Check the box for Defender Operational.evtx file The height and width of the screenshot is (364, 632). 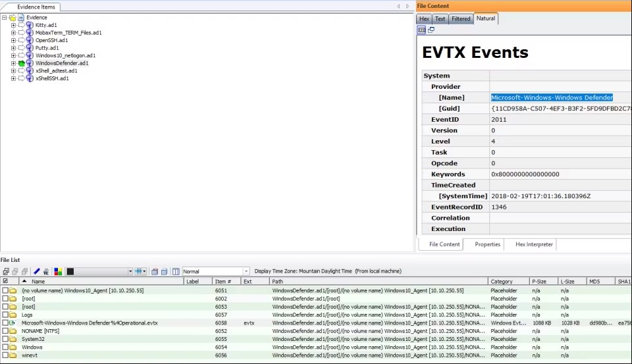[5, 323]
